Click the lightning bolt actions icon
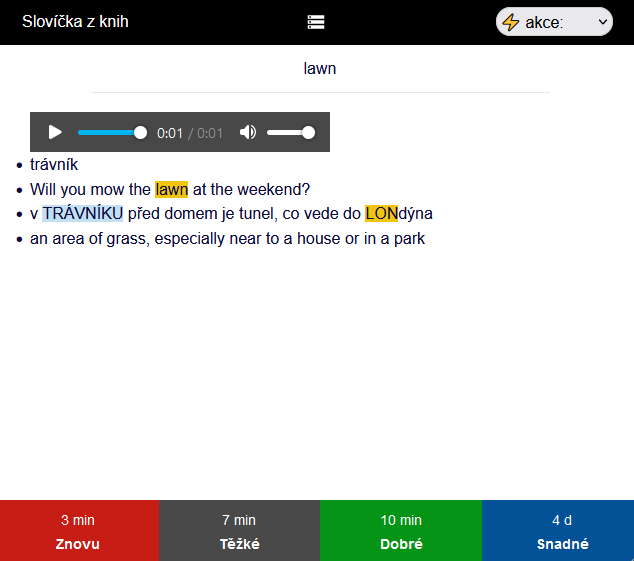634x561 pixels. coord(511,22)
